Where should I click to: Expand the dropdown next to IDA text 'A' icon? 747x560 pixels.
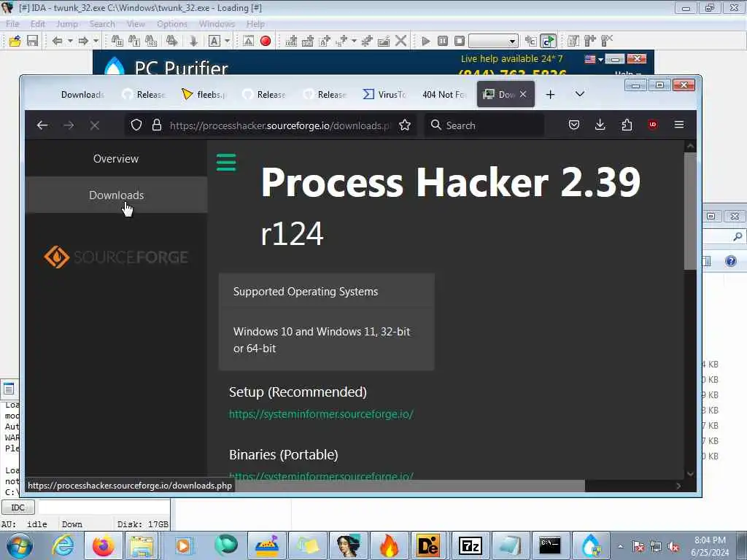(x=228, y=41)
